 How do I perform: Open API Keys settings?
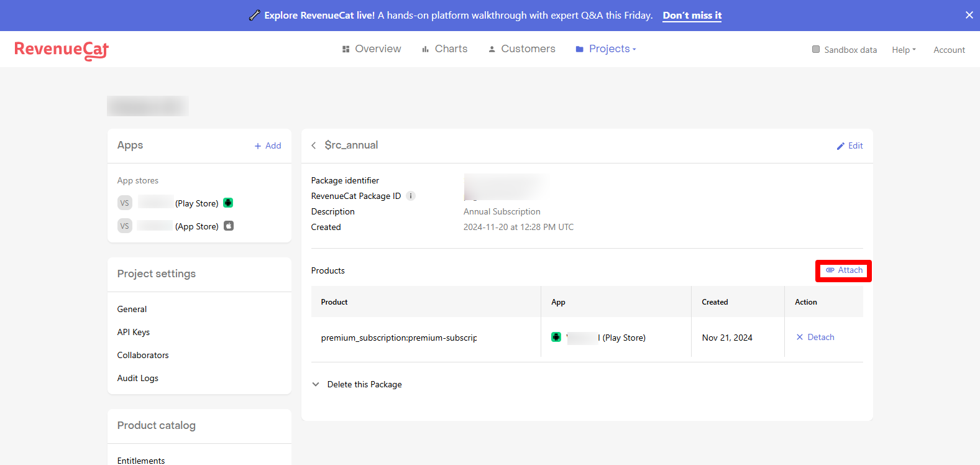point(134,332)
